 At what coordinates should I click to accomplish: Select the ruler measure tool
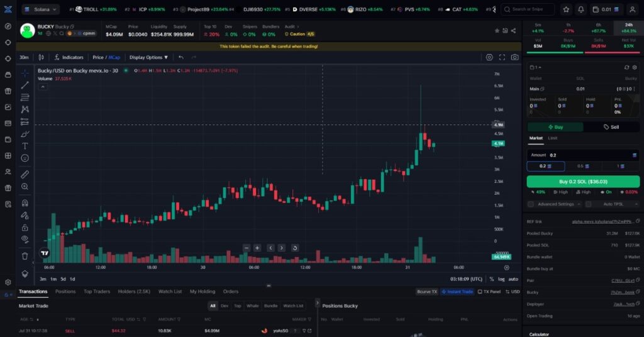coord(25,174)
